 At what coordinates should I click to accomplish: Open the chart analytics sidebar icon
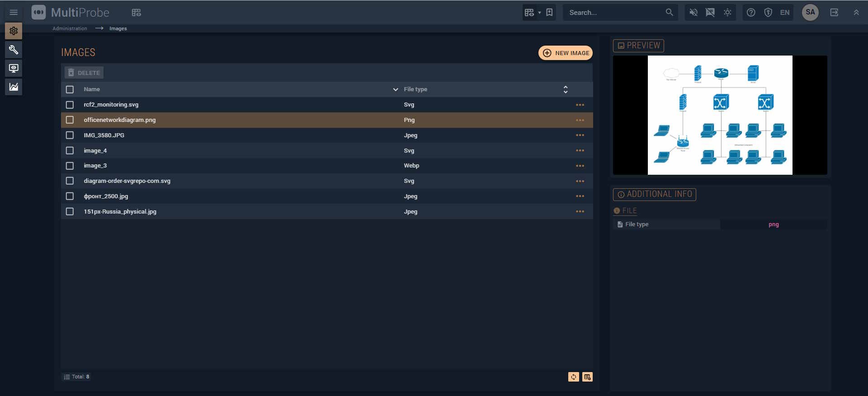pyautogui.click(x=14, y=87)
